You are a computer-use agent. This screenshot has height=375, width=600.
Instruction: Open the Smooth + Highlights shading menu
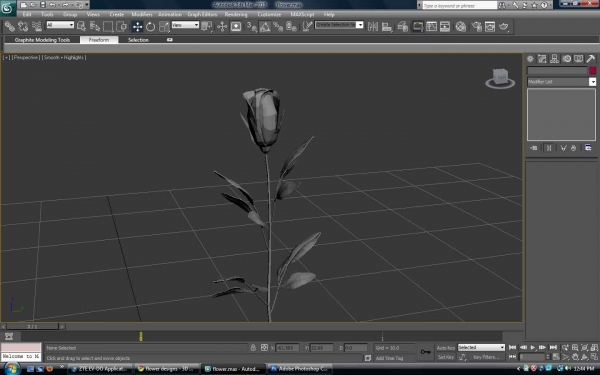[64, 57]
